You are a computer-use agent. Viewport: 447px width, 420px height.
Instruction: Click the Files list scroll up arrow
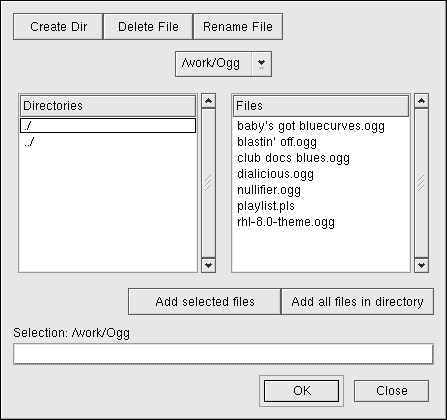coord(421,101)
